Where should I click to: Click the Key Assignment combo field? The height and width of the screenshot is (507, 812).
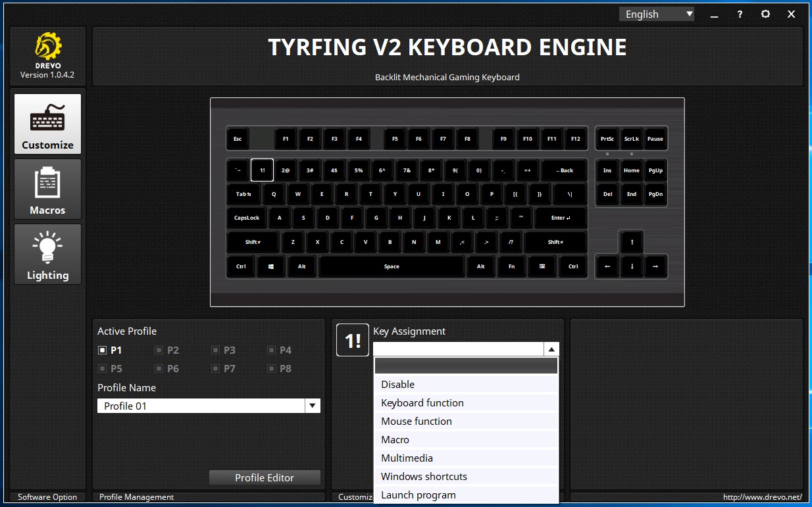coord(459,349)
